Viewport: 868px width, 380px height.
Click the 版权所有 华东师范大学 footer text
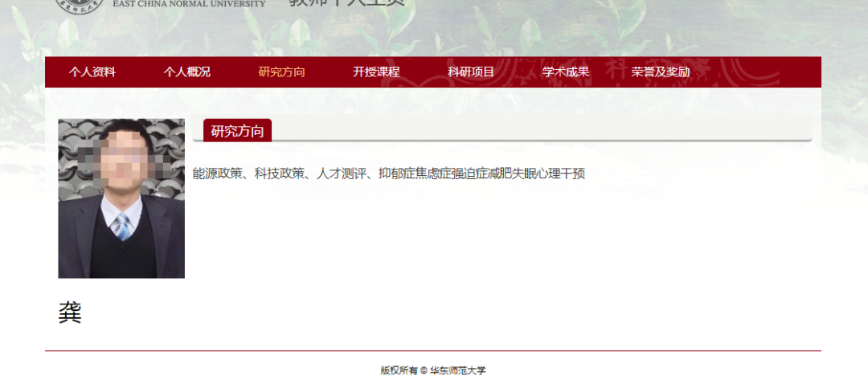pyautogui.click(x=433, y=370)
